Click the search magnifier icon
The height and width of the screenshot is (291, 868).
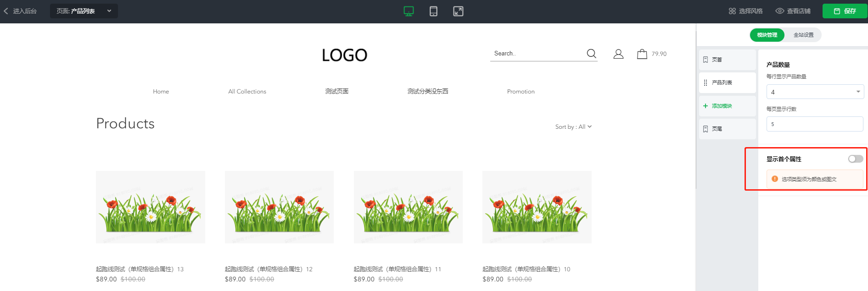(591, 54)
